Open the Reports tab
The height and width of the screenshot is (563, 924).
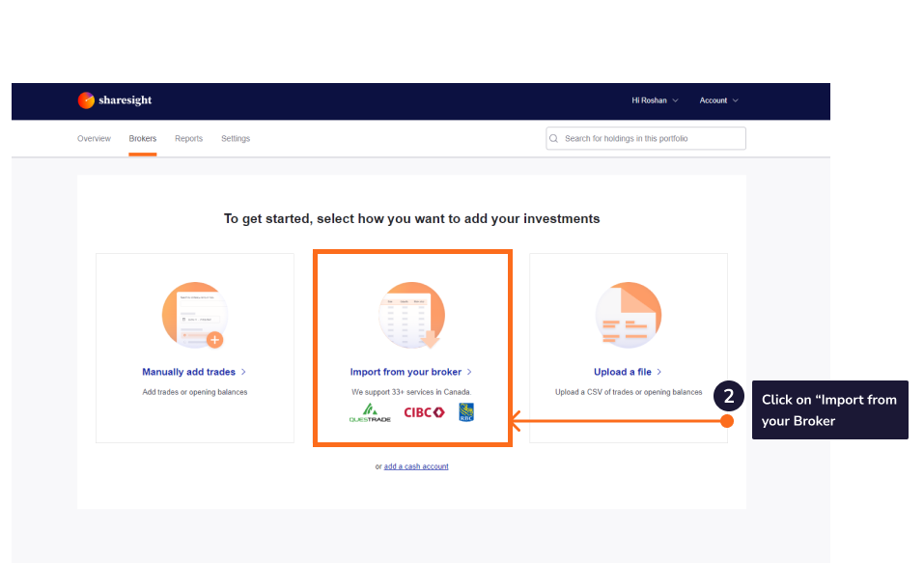(188, 138)
